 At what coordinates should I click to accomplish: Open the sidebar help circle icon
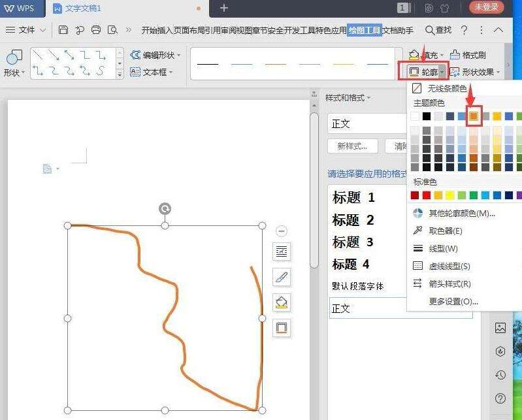click(500, 398)
